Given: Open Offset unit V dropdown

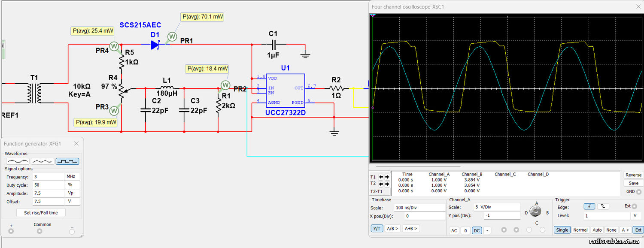Looking at the screenshot, I should (x=72, y=201).
